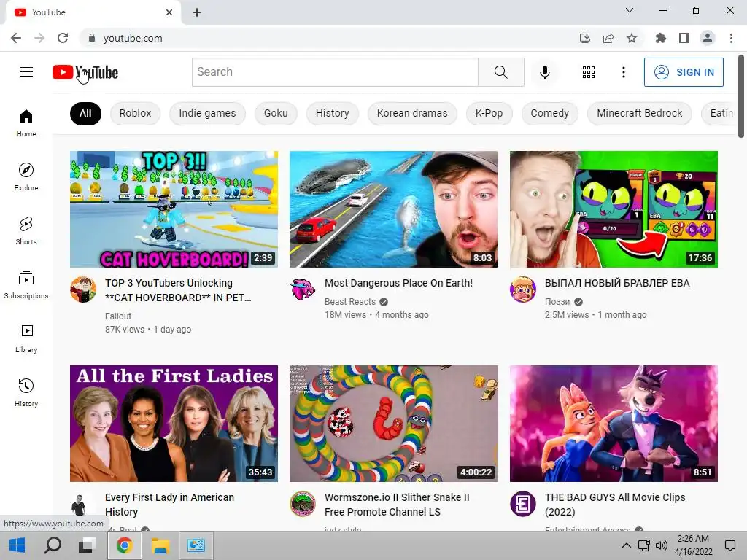Open Chrome profile icon
747x560 pixels.
[x=708, y=38]
